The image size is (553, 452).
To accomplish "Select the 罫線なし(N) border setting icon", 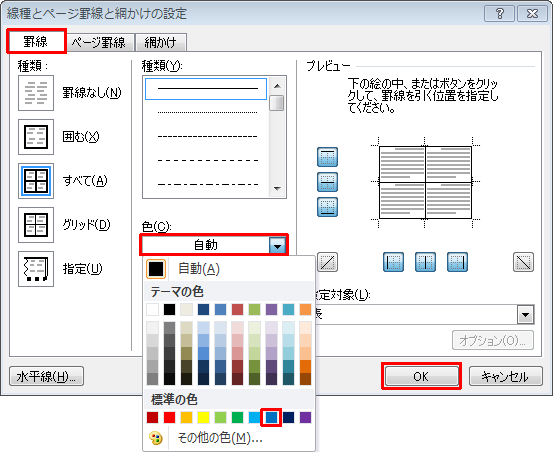I will click(36, 93).
